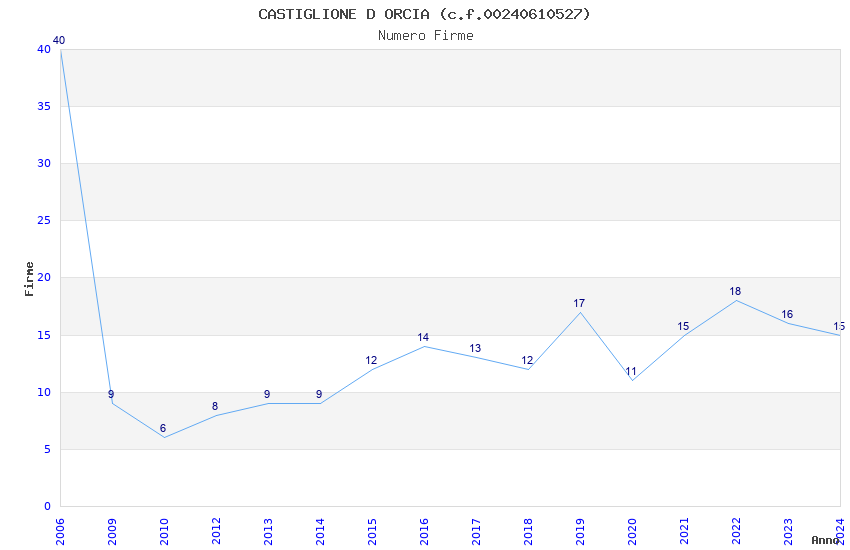
Task: Click x-axis year 2019
Action: tap(580, 531)
